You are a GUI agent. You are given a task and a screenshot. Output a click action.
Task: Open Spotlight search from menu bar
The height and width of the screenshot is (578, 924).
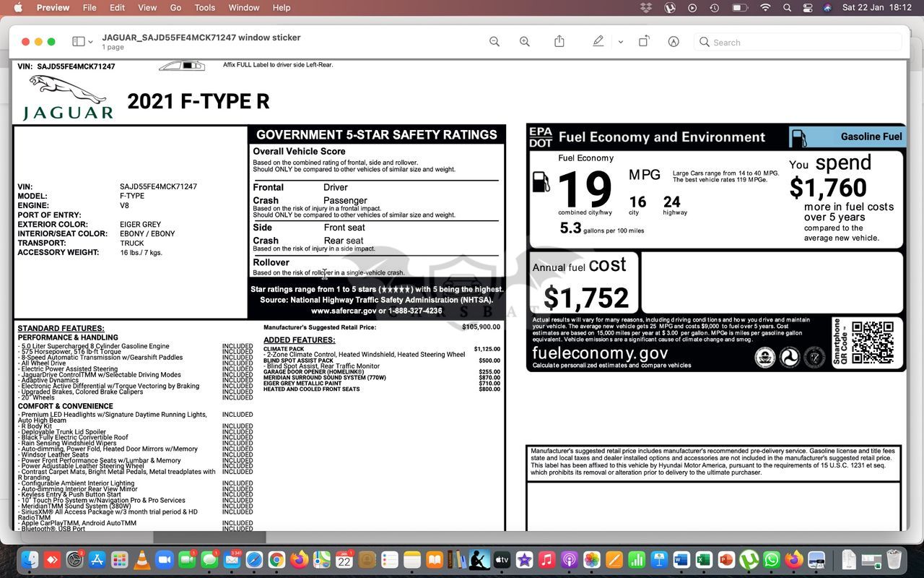788,7
